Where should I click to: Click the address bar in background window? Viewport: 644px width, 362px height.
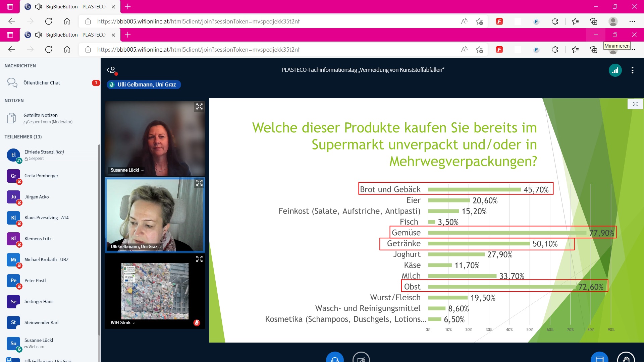283,21
